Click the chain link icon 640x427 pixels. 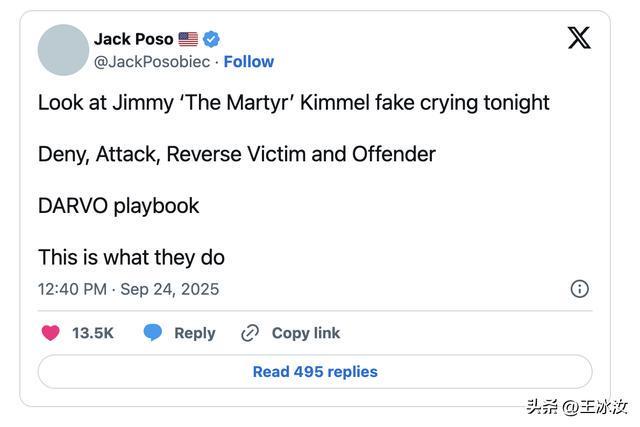[x=250, y=333]
